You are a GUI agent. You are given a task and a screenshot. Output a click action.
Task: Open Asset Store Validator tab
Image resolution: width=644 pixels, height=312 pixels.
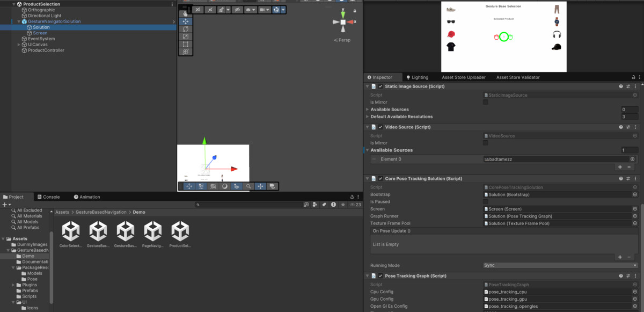518,77
